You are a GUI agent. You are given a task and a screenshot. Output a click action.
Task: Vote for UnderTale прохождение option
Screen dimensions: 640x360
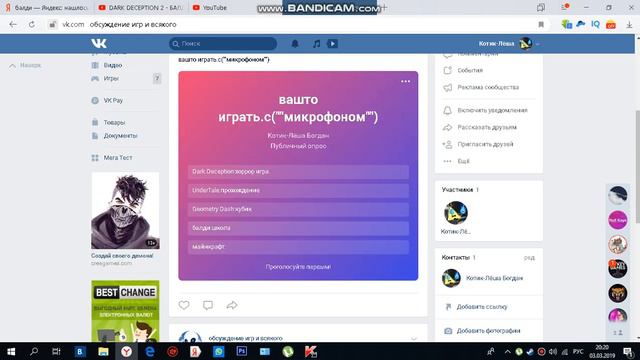[x=298, y=191]
